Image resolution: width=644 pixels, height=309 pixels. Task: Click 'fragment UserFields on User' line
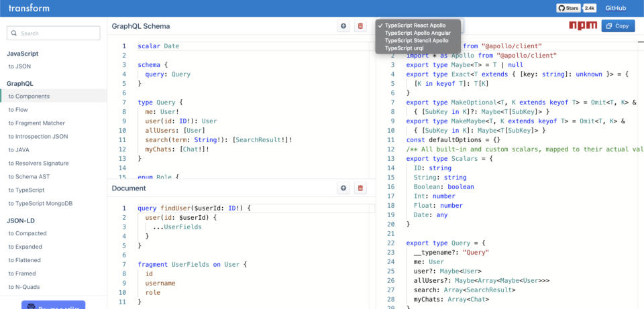[x=192, y=264]
